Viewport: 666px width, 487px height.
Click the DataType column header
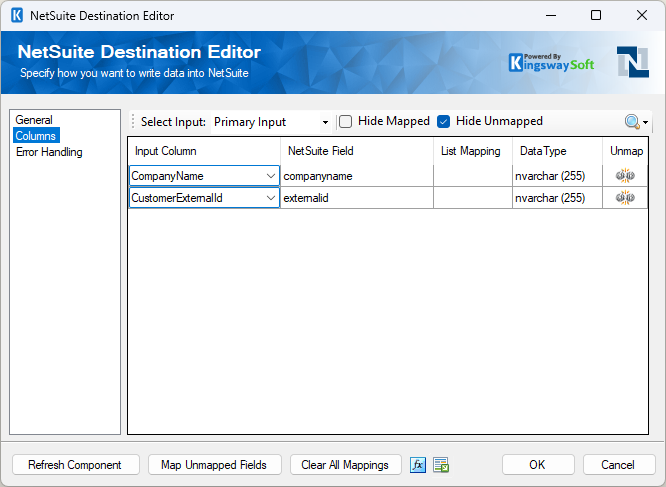coord(557,151)
